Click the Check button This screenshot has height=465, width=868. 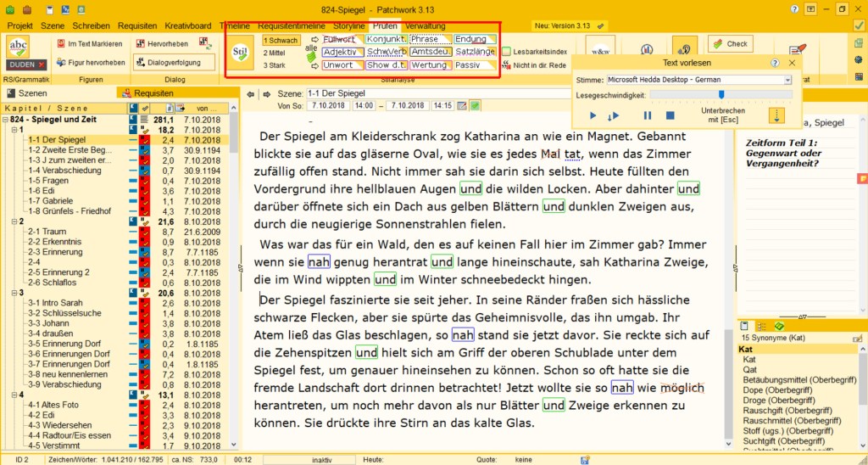point(730,43)
